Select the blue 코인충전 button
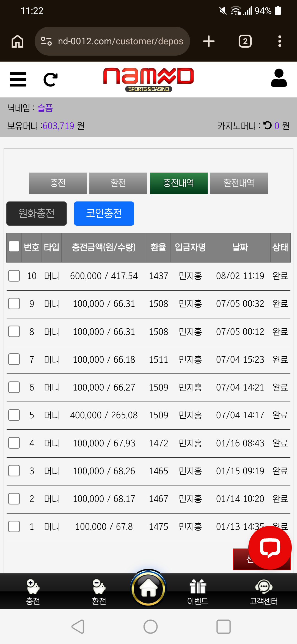Image resolution: width=297 pixels, height=644 pixels. tap(104, 214)
